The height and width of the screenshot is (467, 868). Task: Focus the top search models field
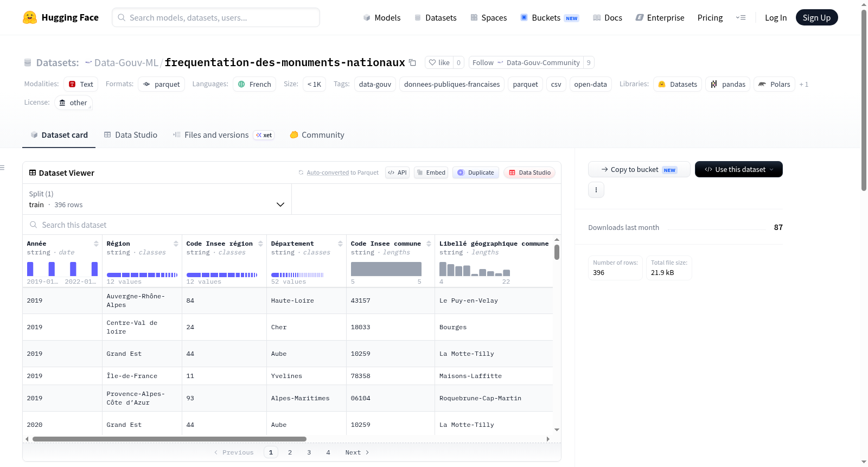pos(216,17)
